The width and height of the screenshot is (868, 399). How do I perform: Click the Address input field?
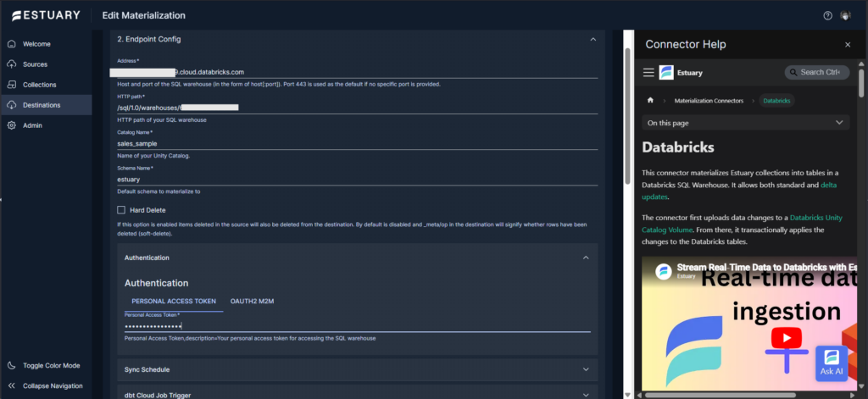click(358, 72)
